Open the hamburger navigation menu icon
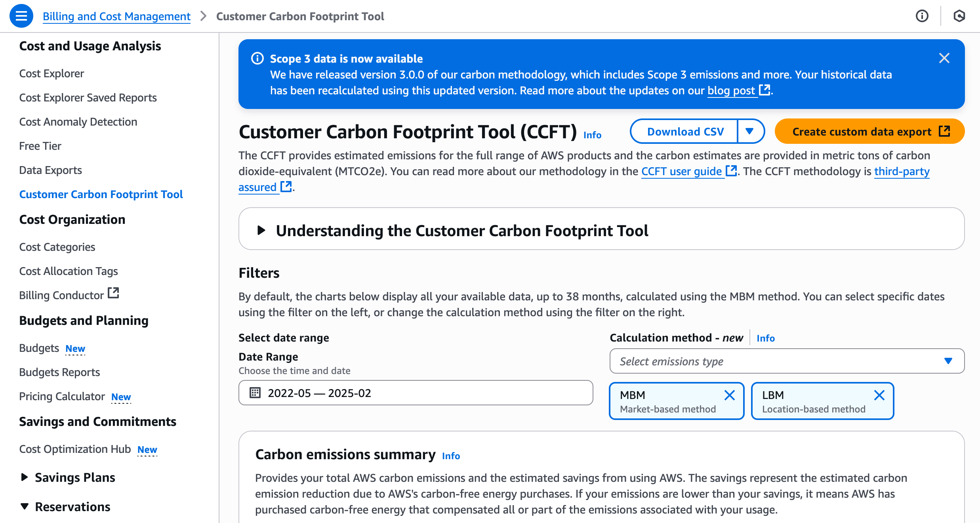 (21, 16)
